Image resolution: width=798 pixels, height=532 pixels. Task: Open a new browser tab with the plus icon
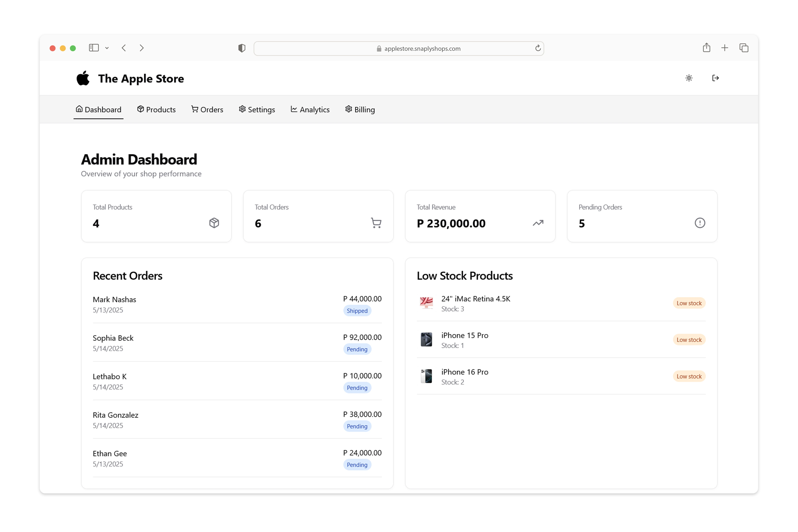click(x=725, y=48)
